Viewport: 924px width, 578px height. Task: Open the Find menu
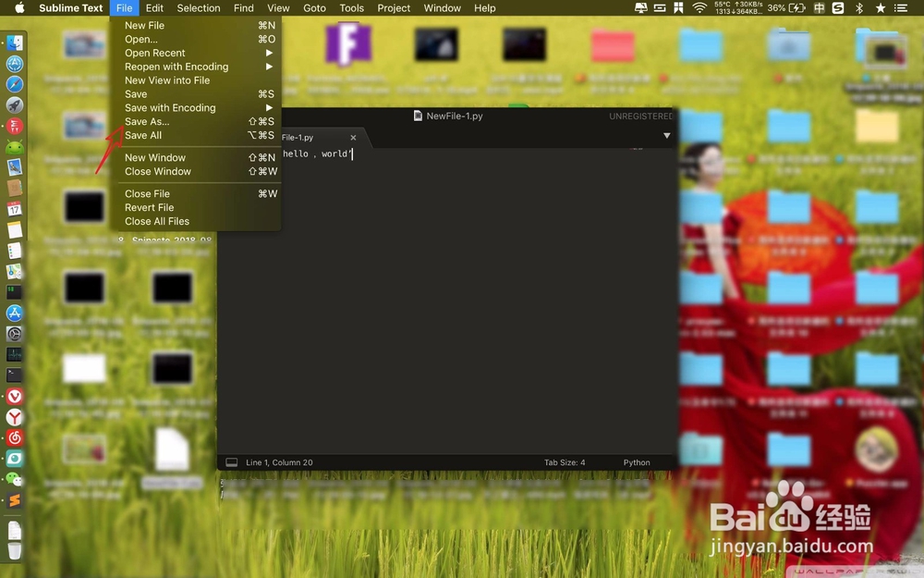[x=243, y=7]
